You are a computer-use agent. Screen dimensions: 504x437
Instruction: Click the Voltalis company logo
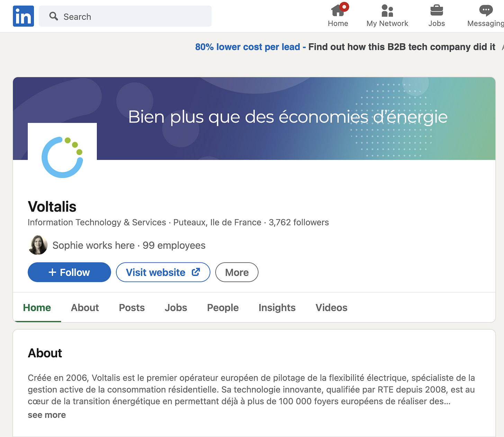tap(62, 158)
